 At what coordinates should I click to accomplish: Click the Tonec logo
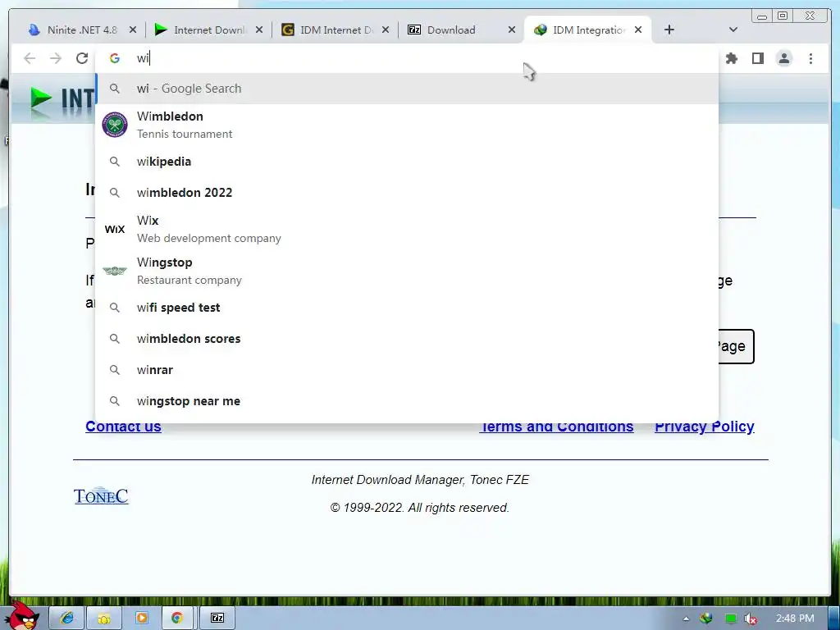101,496
